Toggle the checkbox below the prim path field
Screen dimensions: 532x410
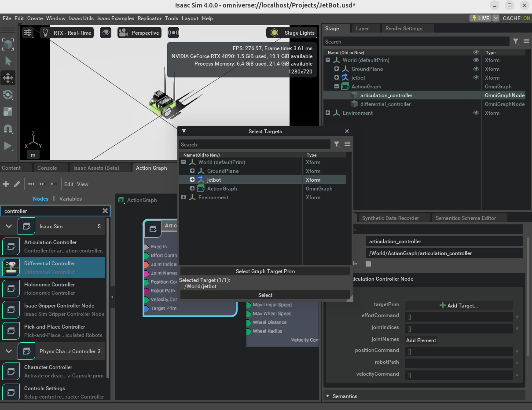tap(368, 264)
